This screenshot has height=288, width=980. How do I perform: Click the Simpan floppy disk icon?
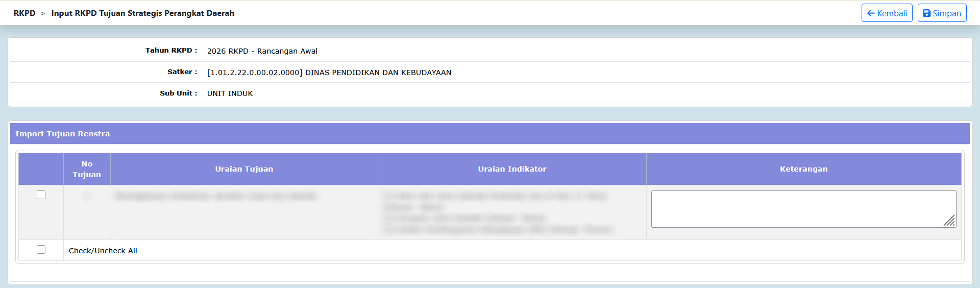(x=926, y=13)
